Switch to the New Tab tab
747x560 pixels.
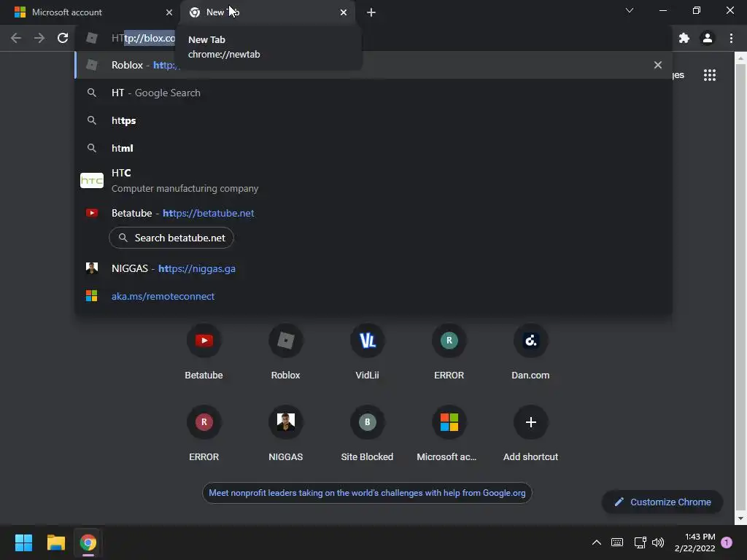pyautogui.click(x=267, y=12)
